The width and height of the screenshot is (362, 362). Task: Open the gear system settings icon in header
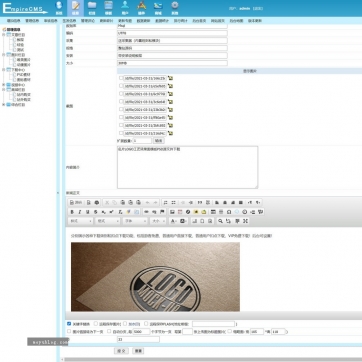point(175,8)
